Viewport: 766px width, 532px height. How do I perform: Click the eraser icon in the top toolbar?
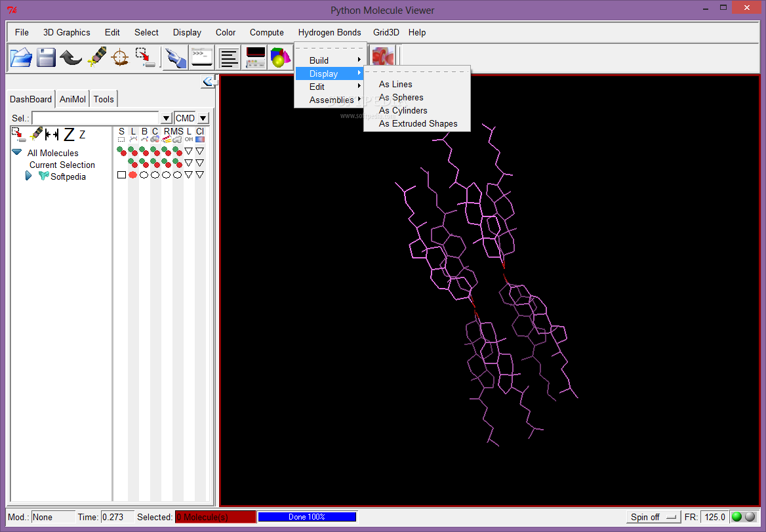[x=96, y=57]
